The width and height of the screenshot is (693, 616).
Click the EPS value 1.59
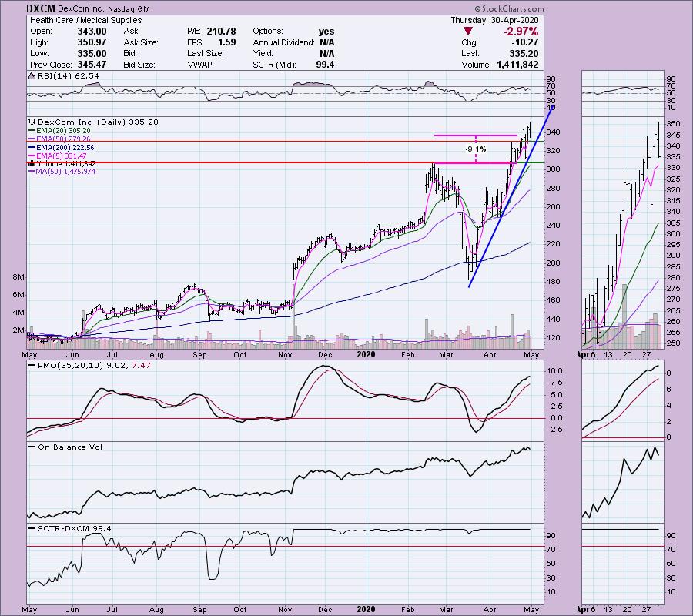(x=226, y=42)
